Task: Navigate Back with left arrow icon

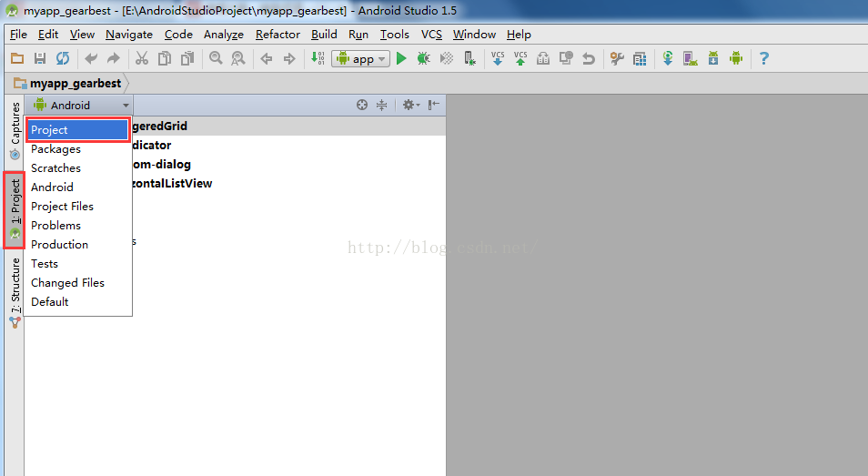Action: [267, 58]
